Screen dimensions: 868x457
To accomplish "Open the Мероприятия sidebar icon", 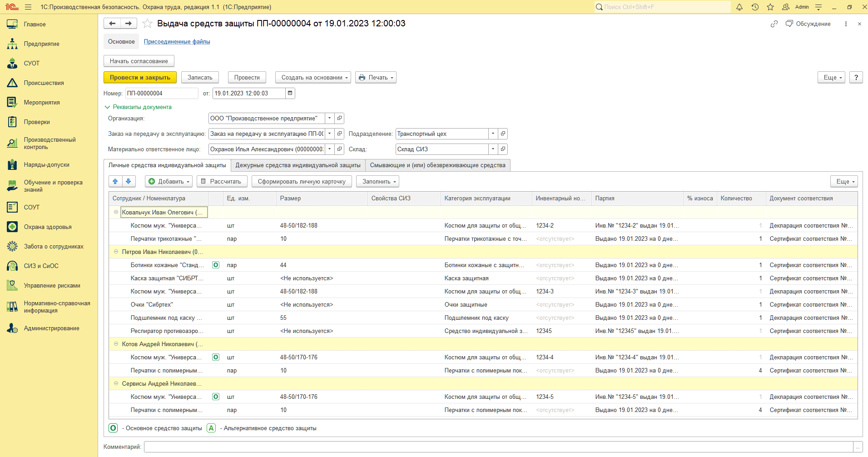I will 12,102.
